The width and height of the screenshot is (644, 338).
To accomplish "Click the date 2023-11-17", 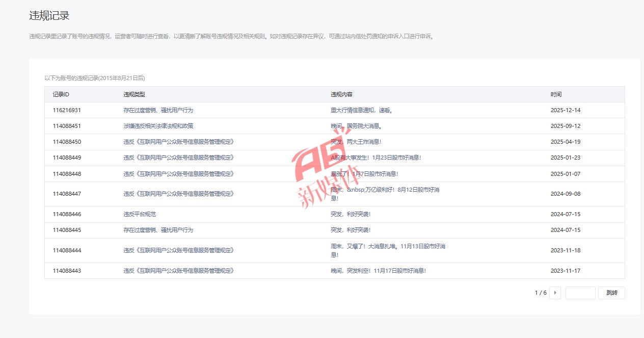I will pos(565,271).
